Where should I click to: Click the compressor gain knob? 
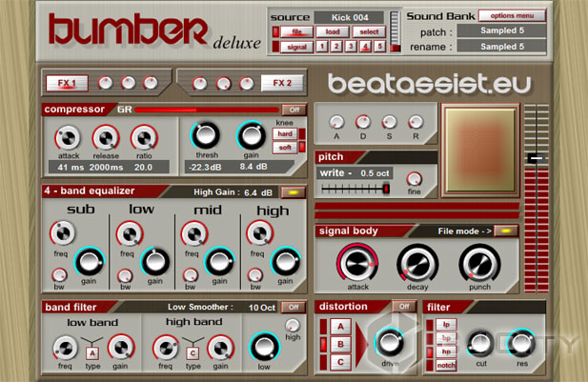pos(251,135)
